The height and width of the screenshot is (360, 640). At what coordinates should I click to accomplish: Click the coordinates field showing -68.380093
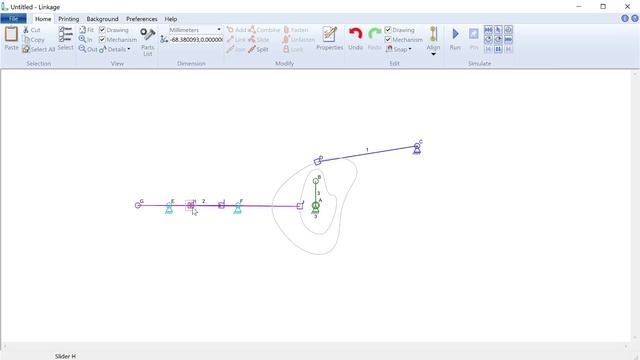pyautogui.click(x=196, y=40)
